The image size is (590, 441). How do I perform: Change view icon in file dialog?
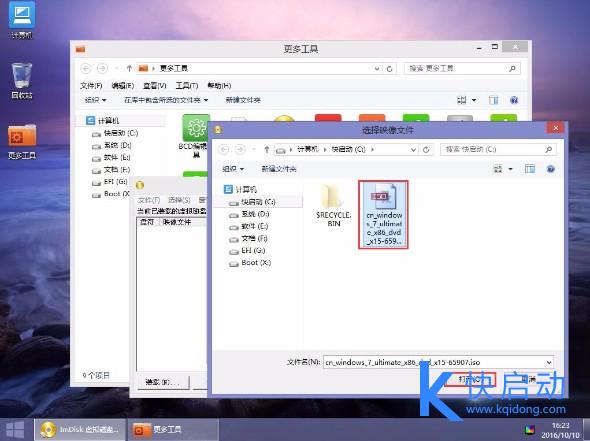click(498, 169)
